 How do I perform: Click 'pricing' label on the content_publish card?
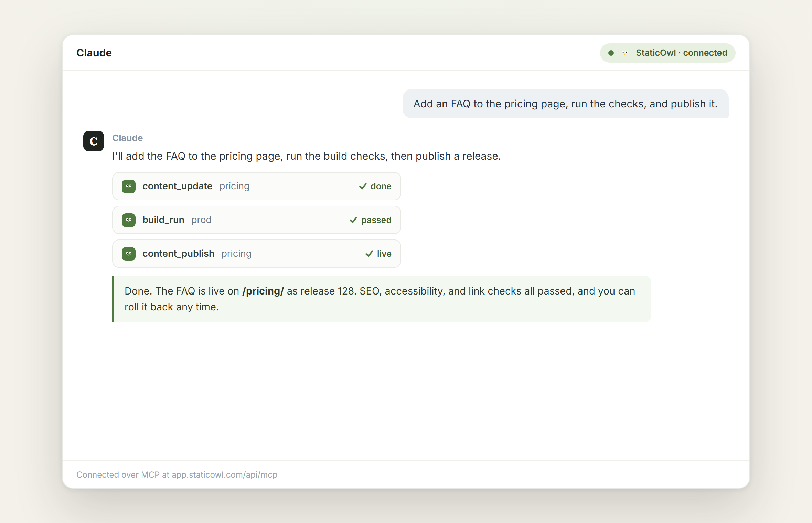[236, 254]
